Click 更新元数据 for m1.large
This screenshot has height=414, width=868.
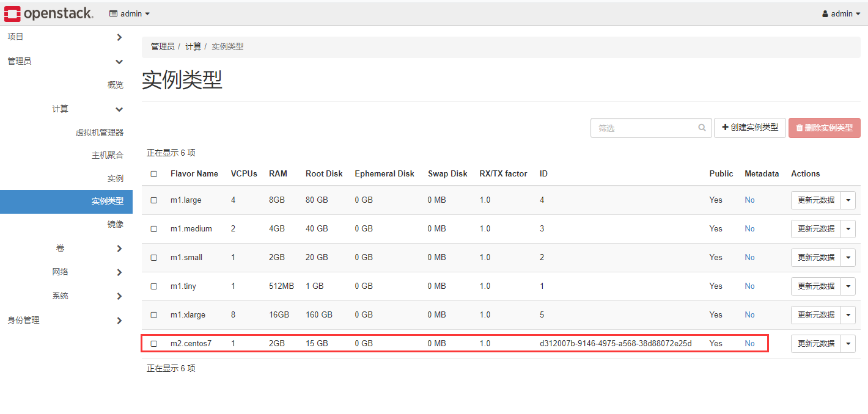point(816,200)
